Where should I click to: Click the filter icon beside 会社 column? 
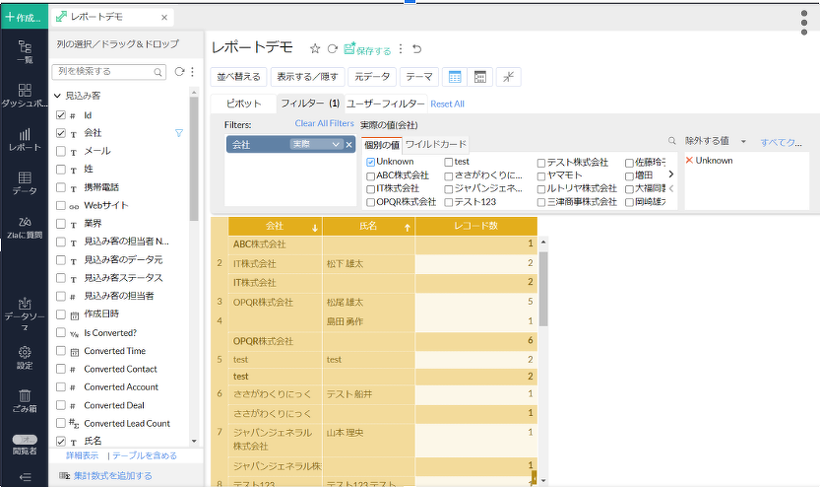coord(179,132)
